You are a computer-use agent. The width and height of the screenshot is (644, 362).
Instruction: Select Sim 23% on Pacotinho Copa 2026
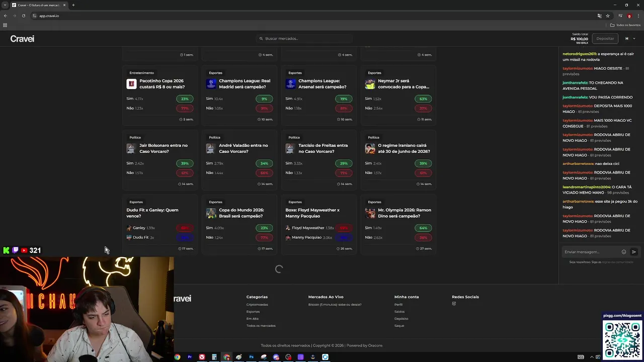pyautogui.click(x=185, y=99)
